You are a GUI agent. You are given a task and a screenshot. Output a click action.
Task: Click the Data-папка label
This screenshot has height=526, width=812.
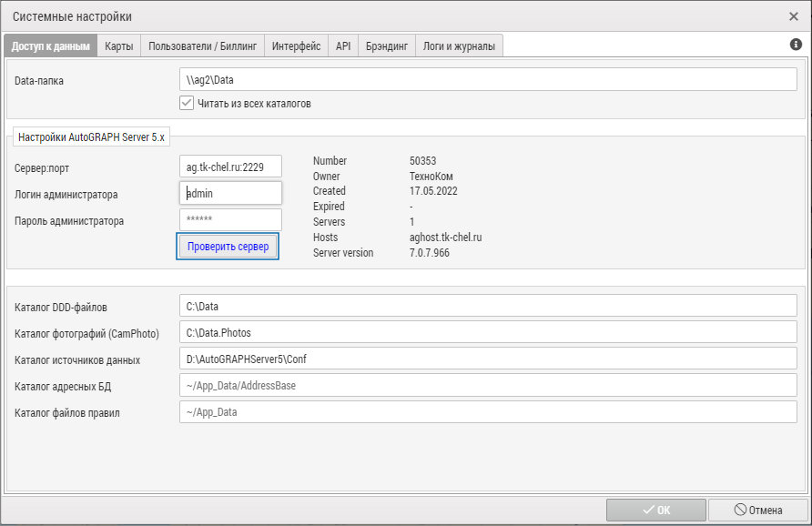(39, 81)
